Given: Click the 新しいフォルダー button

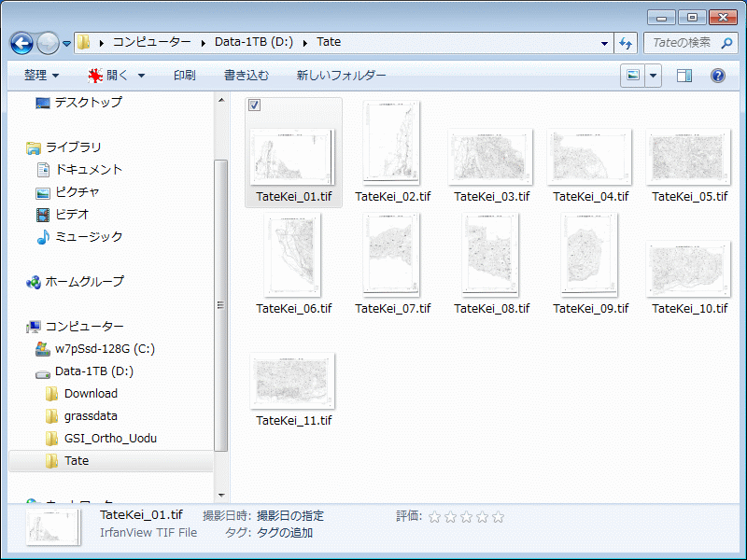Looking at the screenshot, I should 341,76.
